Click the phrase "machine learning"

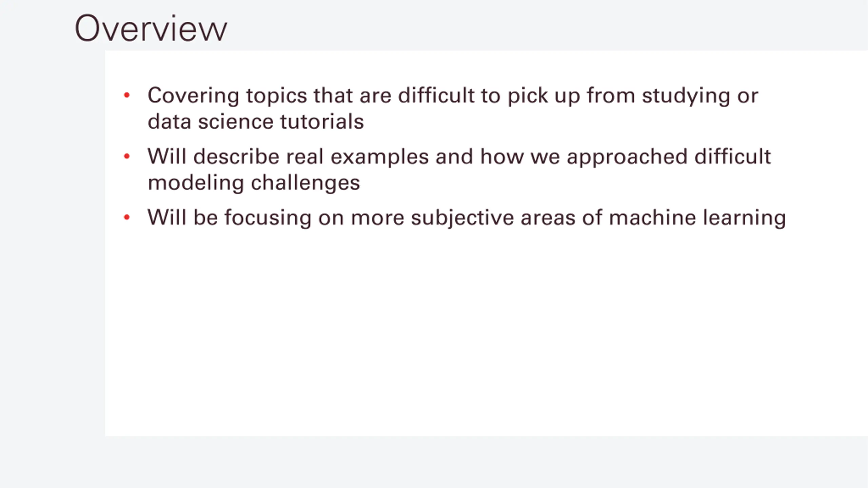(x=697, y=217)
